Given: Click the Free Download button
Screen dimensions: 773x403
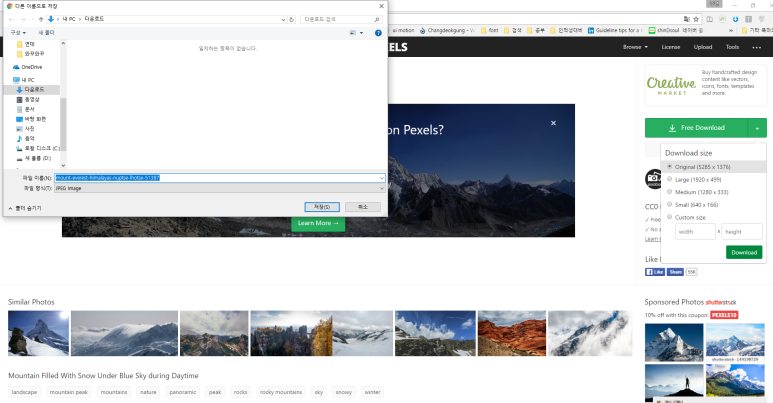Looking at the screenshot, I should click(x=696, y=128).
